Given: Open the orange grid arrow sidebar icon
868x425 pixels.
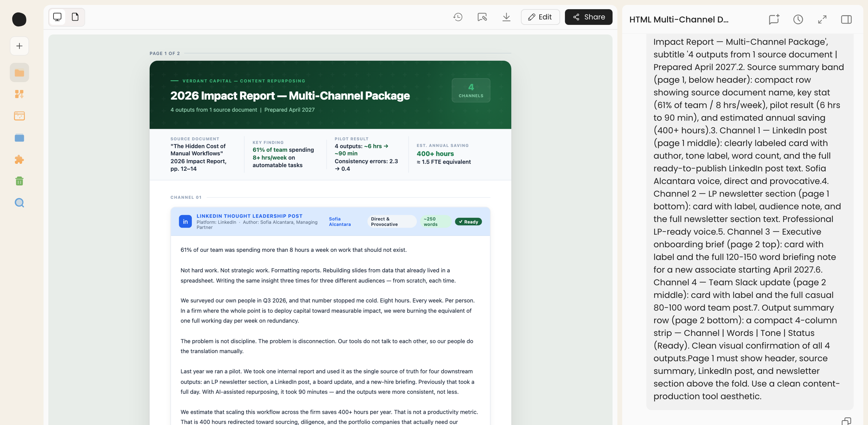Looking at the screenshot, I should tap(19, 94).
